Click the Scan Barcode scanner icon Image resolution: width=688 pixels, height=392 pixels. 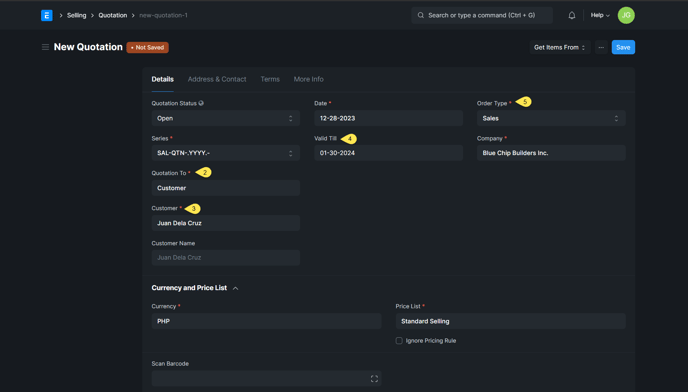tap(374, 378)
